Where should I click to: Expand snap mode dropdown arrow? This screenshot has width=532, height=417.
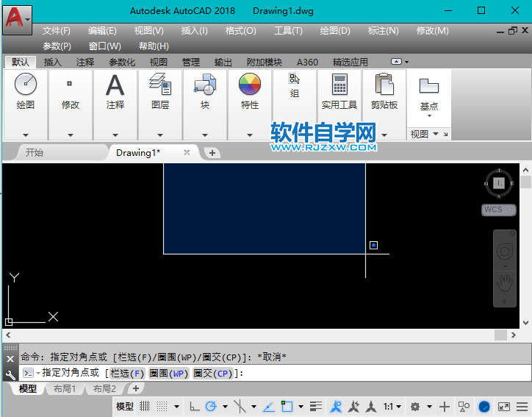[x=176, y=407]
